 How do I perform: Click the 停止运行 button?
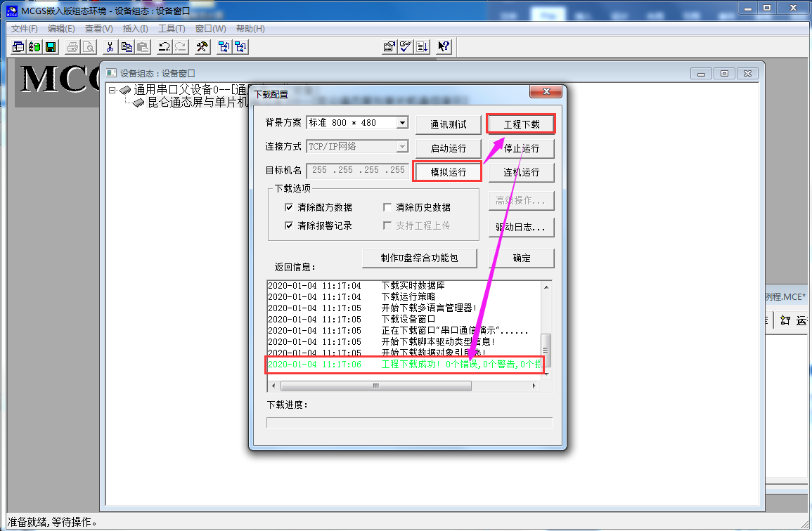coord(522,148)
